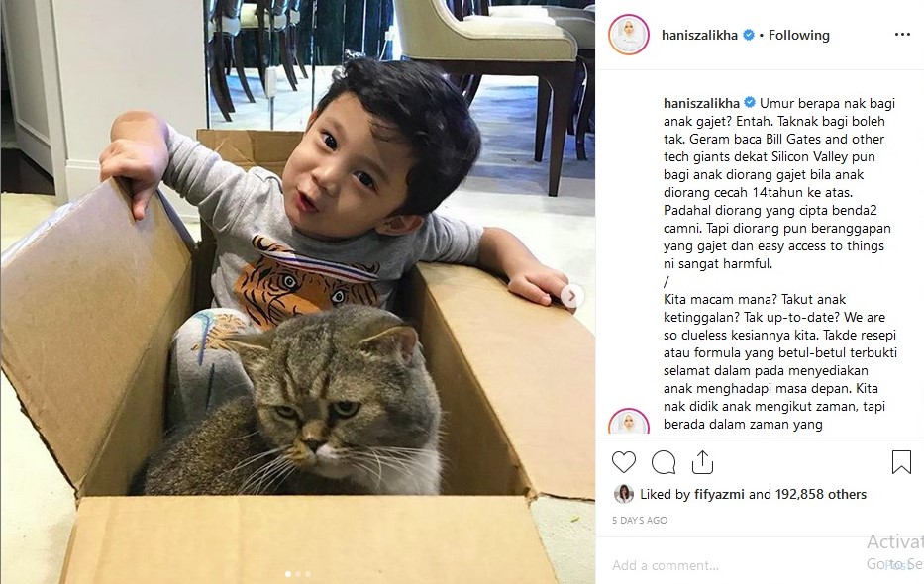Screen dimensions: 924x584
Task: Open the '5 DAYS AGO' timestamp link
Action: pyautogui.click(x=640, y=521)
